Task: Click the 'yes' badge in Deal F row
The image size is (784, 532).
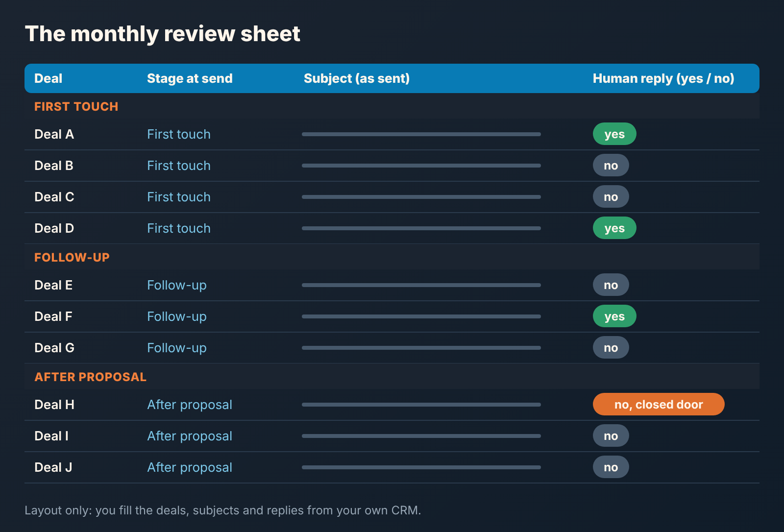Action: click(614, 316)
